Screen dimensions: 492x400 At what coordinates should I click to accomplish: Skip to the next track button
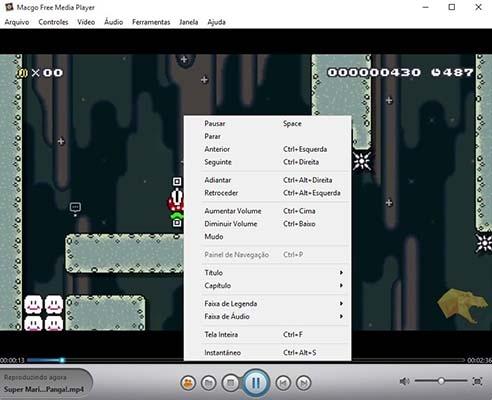click(304, 383)
